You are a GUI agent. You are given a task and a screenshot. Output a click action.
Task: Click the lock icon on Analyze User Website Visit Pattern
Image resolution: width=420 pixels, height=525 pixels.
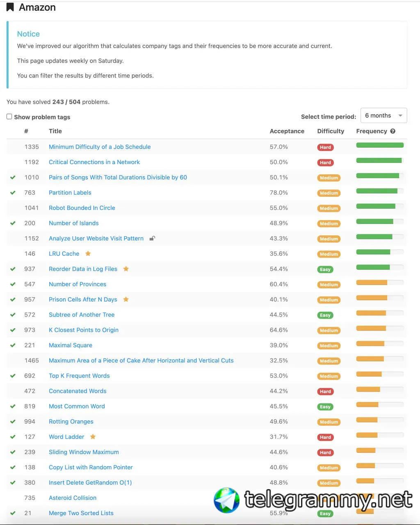(x=152, y=238)
